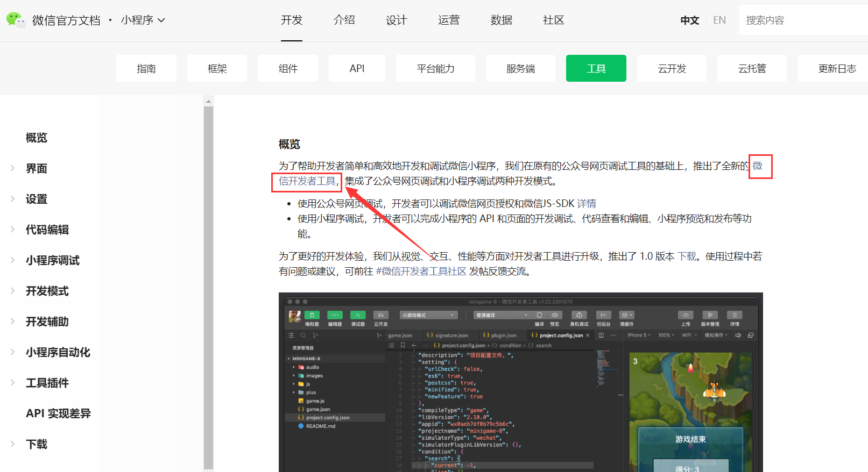Expand the 下载 sidebar chevron

coord(12,444)
